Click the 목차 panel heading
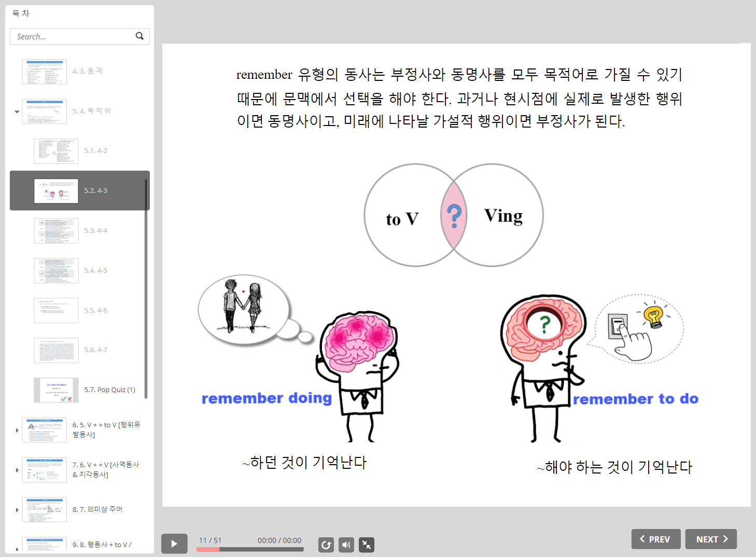This screenshot has height=557, width=756. pyautogui.click(x=21, y=13)
